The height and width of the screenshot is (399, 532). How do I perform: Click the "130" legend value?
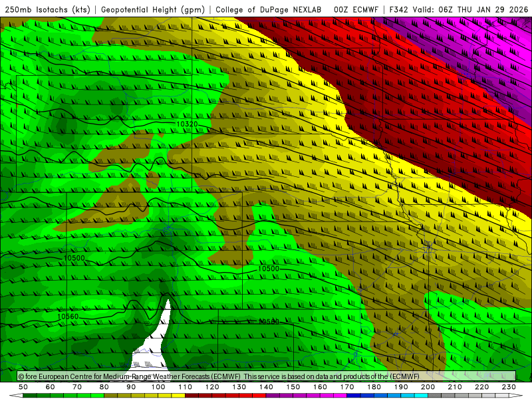[239, 387]
